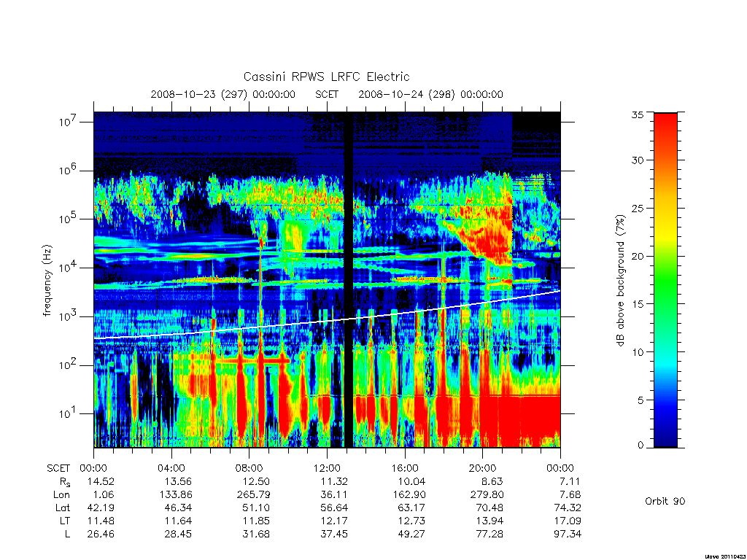The image size is (747, 560).
Task: Click the black no-data block at top right
Action: [x=536, y=122]
